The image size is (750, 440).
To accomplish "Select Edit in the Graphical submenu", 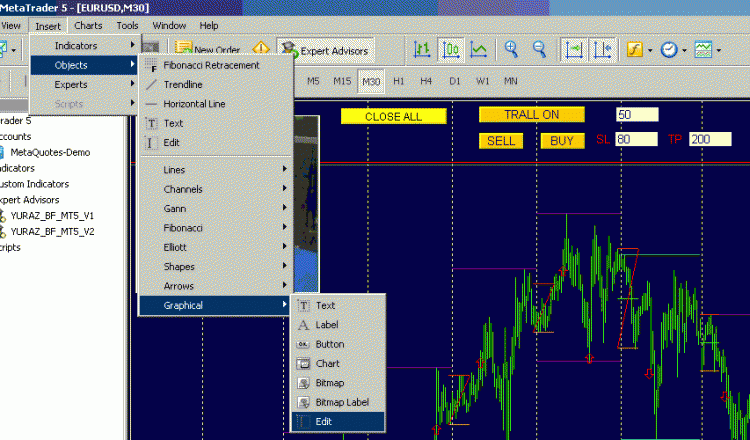I will tap(338, 422).
